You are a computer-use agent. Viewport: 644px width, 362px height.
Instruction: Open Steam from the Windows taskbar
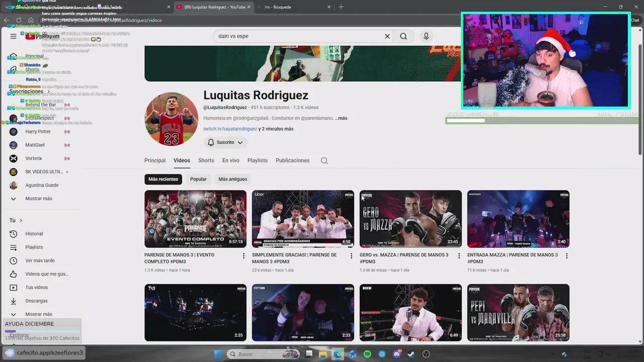point(412,354)
